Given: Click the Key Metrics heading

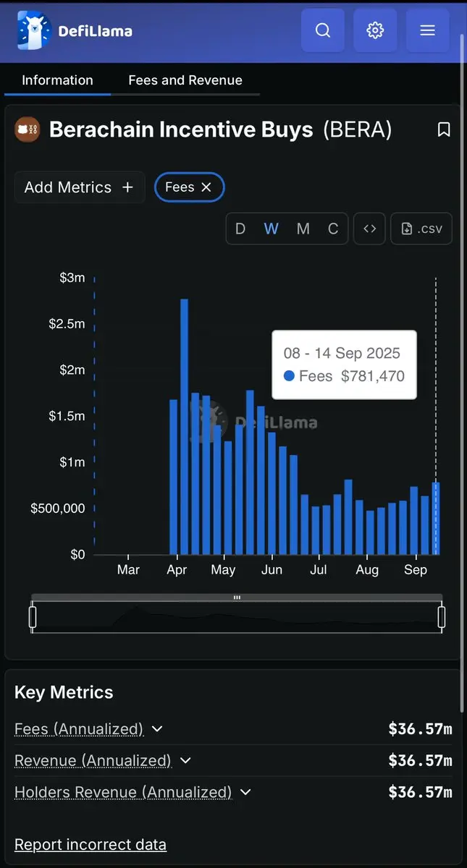Looking at the screenshot, I should pos(64,692).
